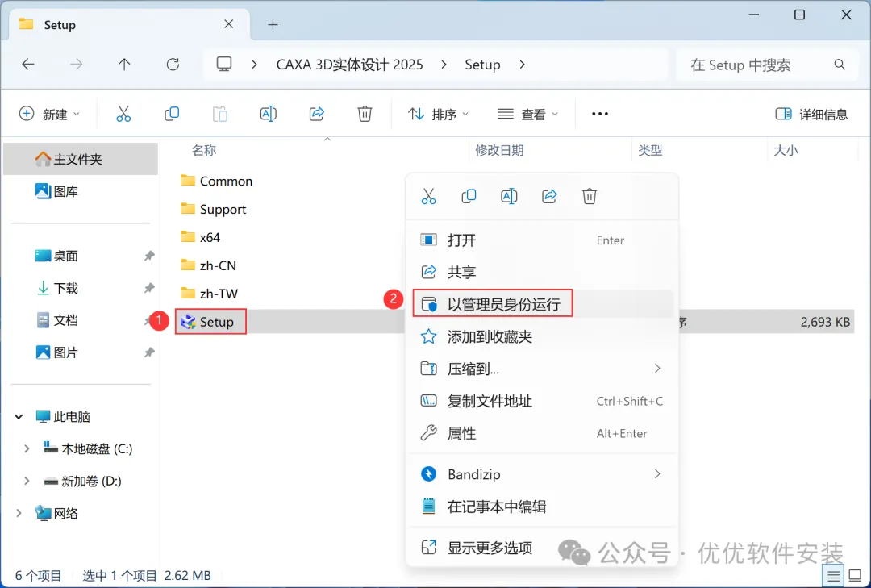Click the Copy icon in the toolbar
This screenshot has width=871, height=588.
[172, 114]
